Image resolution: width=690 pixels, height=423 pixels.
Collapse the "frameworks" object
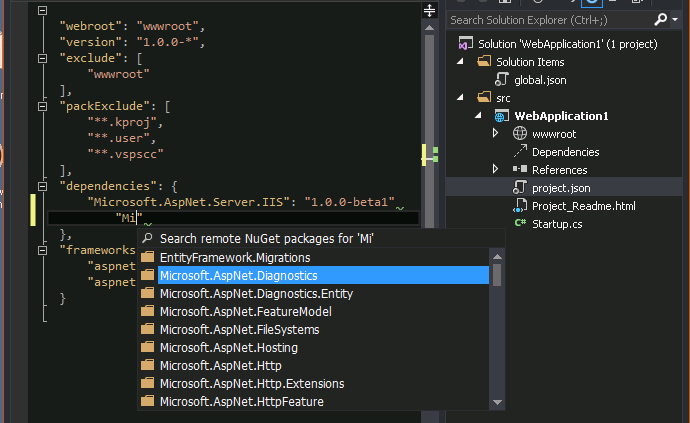point(42,250)
